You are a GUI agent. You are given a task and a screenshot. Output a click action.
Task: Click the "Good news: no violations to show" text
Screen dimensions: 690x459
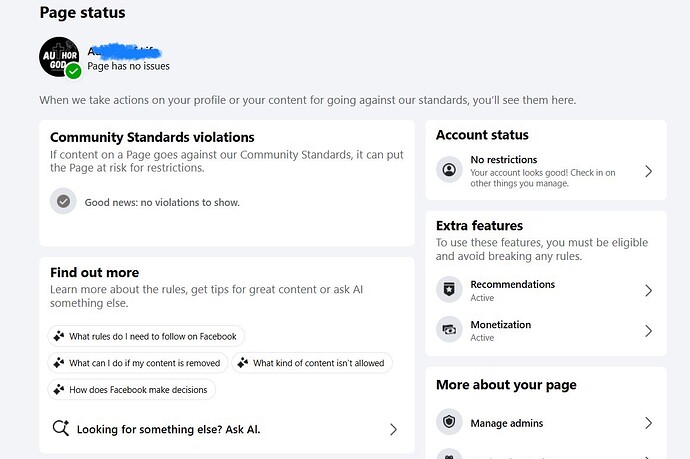pyautogui.click(x=162, y=202)
